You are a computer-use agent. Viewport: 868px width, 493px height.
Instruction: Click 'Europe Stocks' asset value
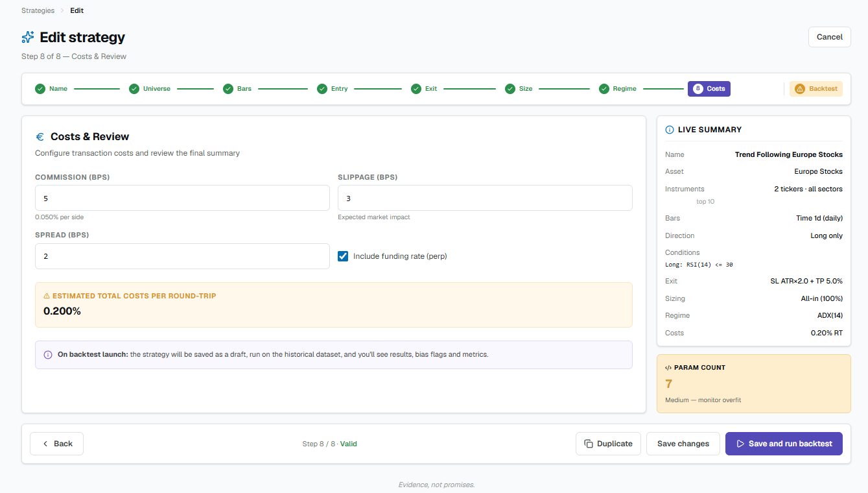click(x=818, y=171)
